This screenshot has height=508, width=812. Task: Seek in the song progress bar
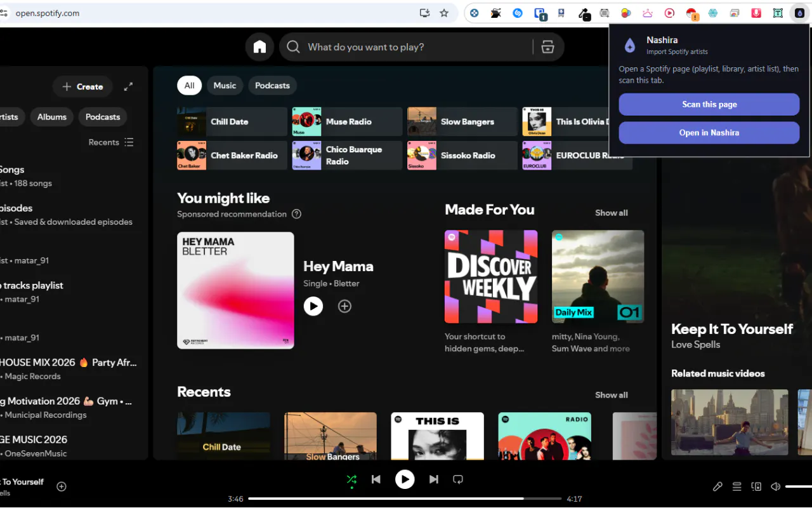tap(405, 498)
